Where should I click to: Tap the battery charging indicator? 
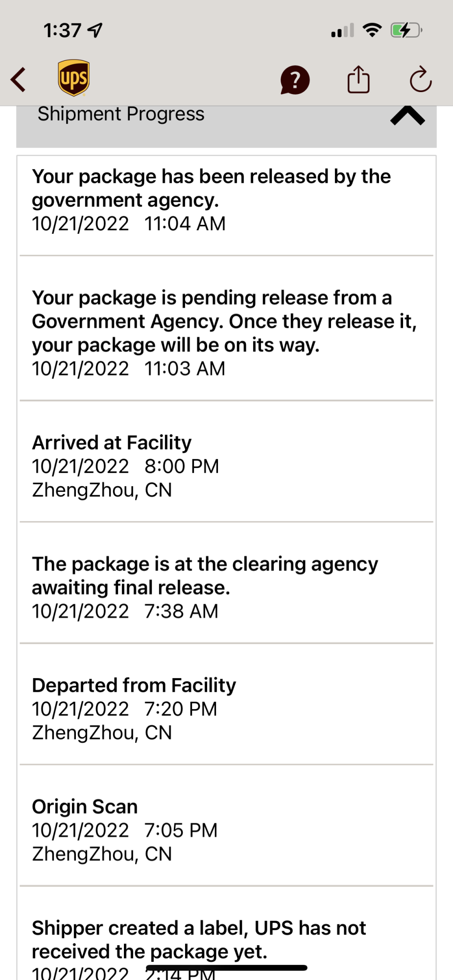pos(406,30)
